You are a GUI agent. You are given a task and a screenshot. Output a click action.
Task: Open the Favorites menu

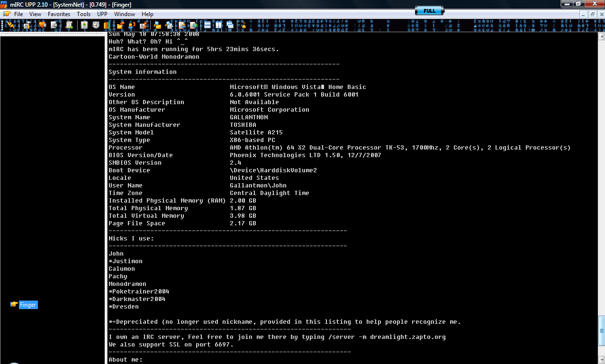coord(59,14)
